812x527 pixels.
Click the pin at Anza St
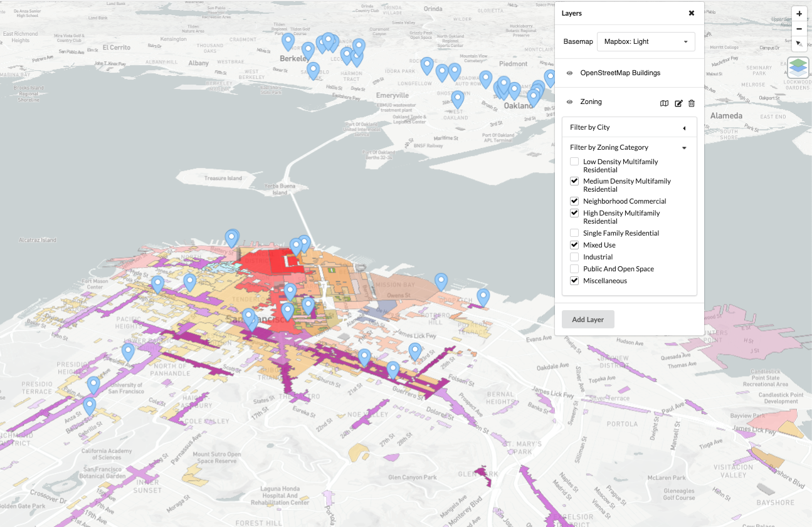[90, 406]
